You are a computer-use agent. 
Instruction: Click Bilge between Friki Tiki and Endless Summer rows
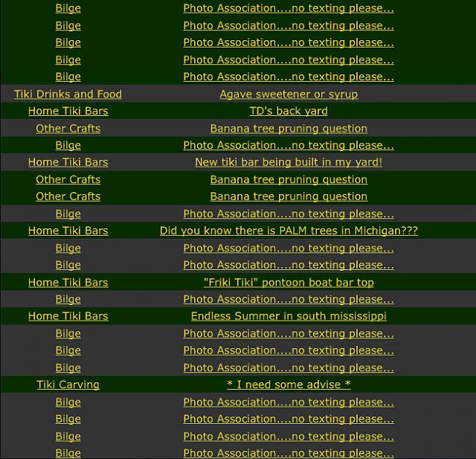coord(68,299)
